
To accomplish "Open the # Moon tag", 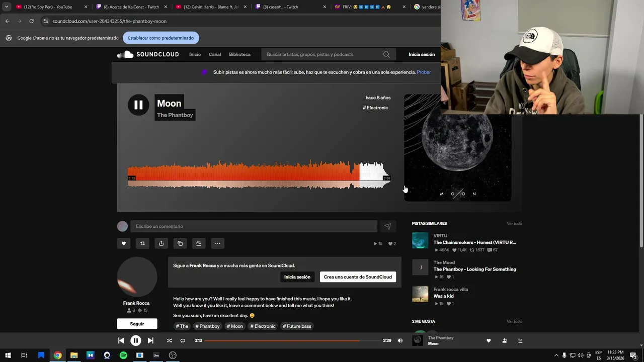I will [235, 326].
